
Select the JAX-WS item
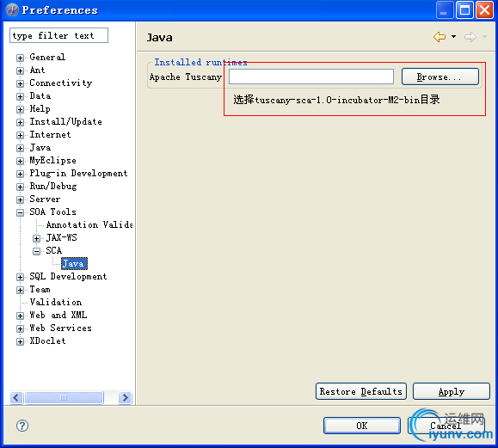[62, 238]
